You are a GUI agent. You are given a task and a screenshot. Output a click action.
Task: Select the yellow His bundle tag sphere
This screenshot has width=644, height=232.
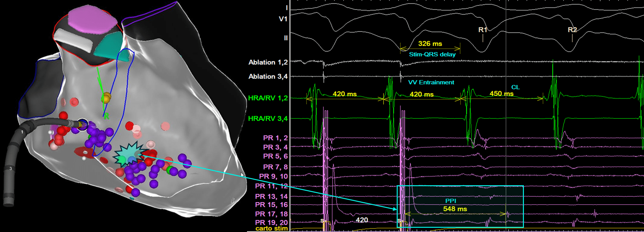point(106,97)
